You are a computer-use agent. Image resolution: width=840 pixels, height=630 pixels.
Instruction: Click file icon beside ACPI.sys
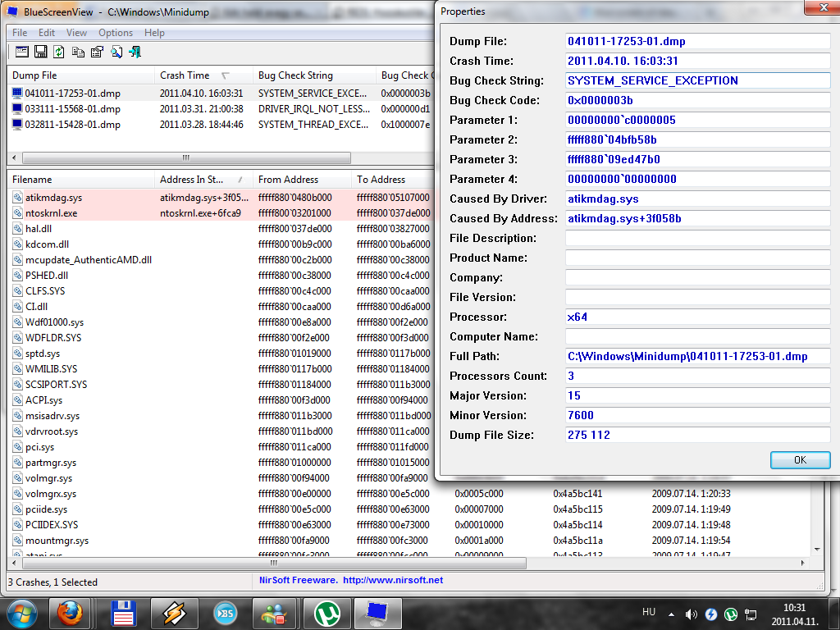click(x=18, y=400)
